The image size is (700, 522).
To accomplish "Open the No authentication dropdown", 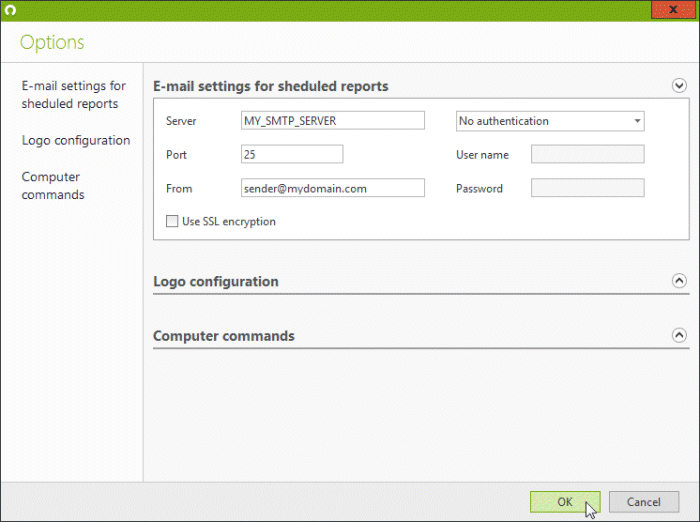I will [x=550, y=121].
